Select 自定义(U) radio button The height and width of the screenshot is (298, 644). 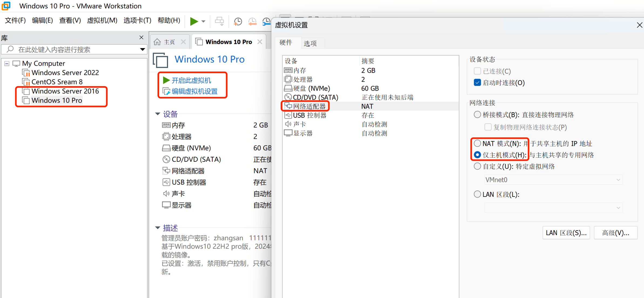coord(477,166)
